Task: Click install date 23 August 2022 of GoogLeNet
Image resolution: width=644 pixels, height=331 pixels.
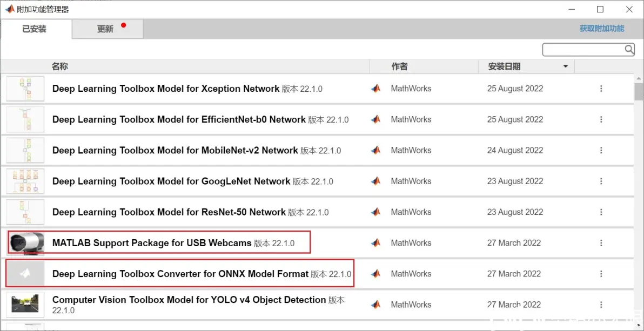Action: pyautogui.click(x=515, y=181)
